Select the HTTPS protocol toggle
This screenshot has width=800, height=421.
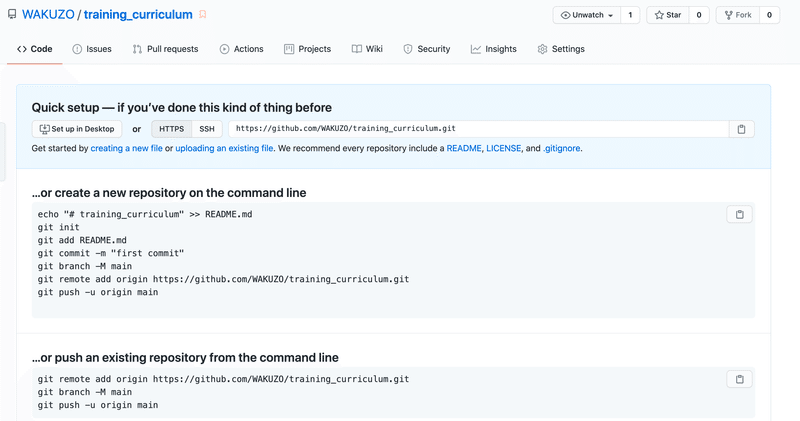click(172, 129)
